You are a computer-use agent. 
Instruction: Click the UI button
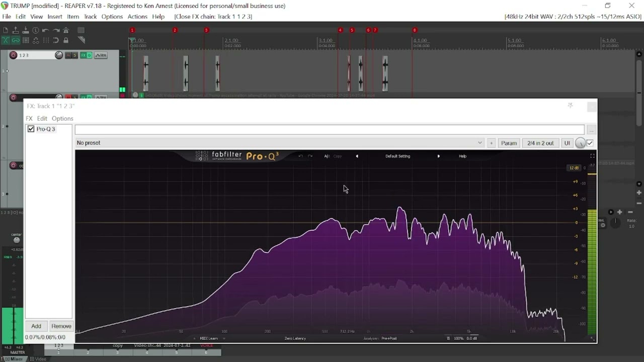coord(567,143)
